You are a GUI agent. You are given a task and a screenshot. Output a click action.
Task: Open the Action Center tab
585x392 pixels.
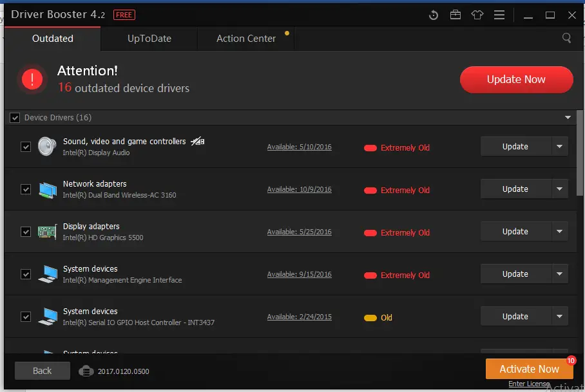(x=246, y=39)
